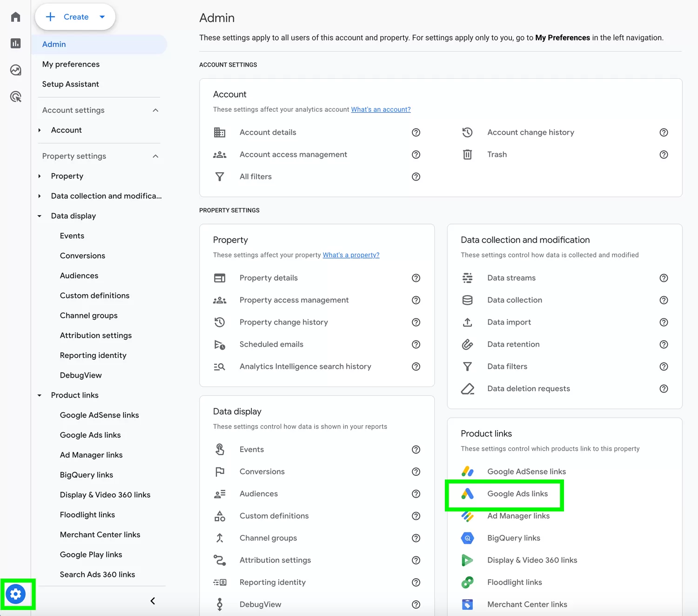
Task: Click Data deletion requests eraser icon
Action: point(467,389)
